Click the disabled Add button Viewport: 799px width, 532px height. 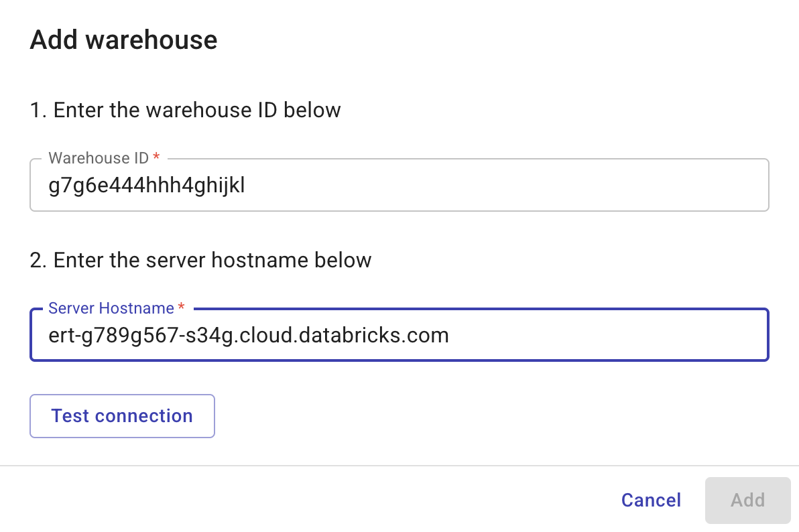pos(747,500)
